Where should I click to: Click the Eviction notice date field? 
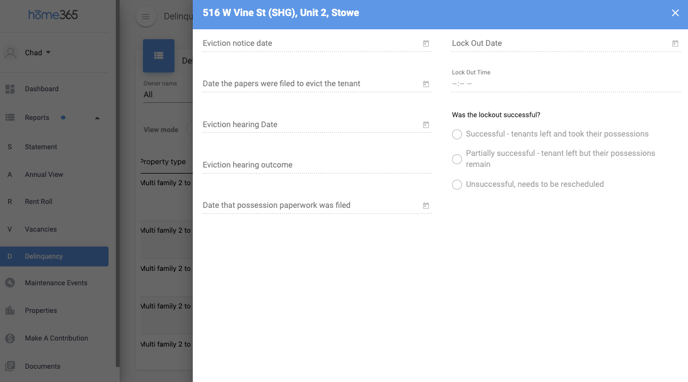[317, 43]
